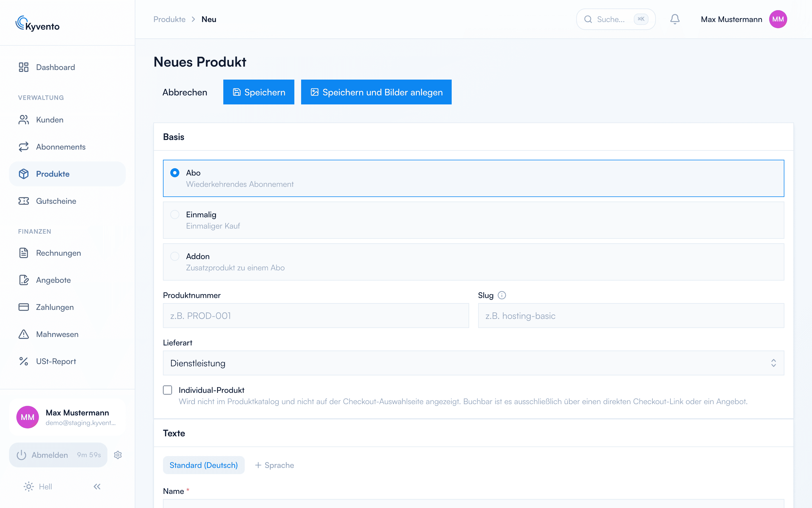Open session settings gear icon
Image resolution: width=812 pixels, height=508 pixels.
118,455
